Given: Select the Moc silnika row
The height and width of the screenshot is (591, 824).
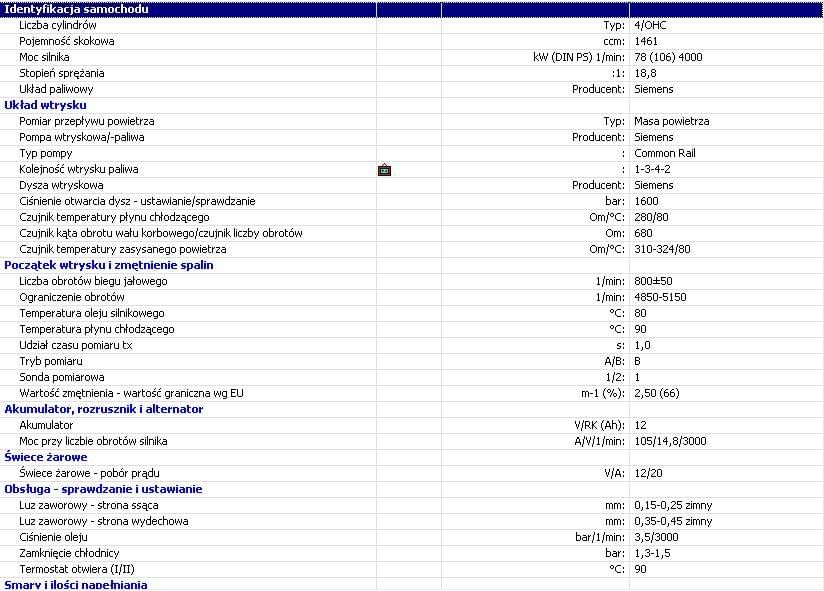Looking at the screenshot, I should coord(412,57).
